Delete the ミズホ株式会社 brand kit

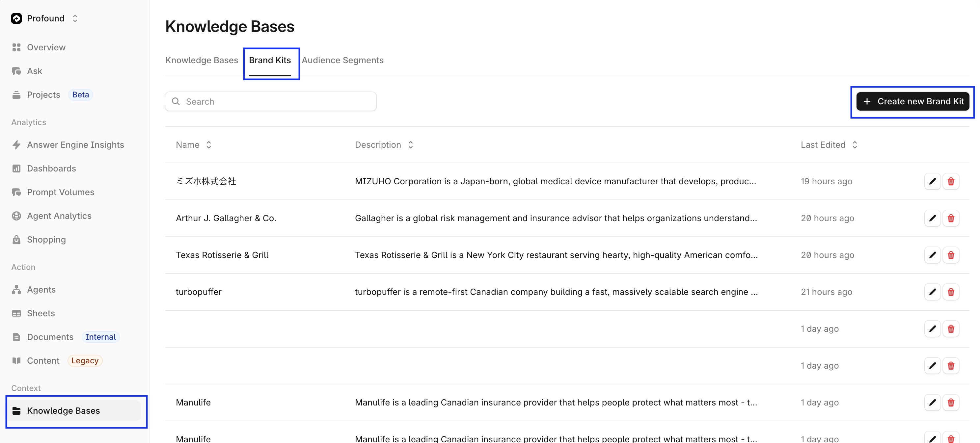[951, 181]
